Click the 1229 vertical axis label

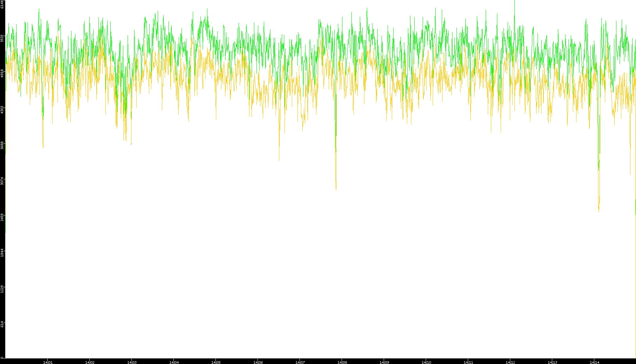tap(2, 289)
